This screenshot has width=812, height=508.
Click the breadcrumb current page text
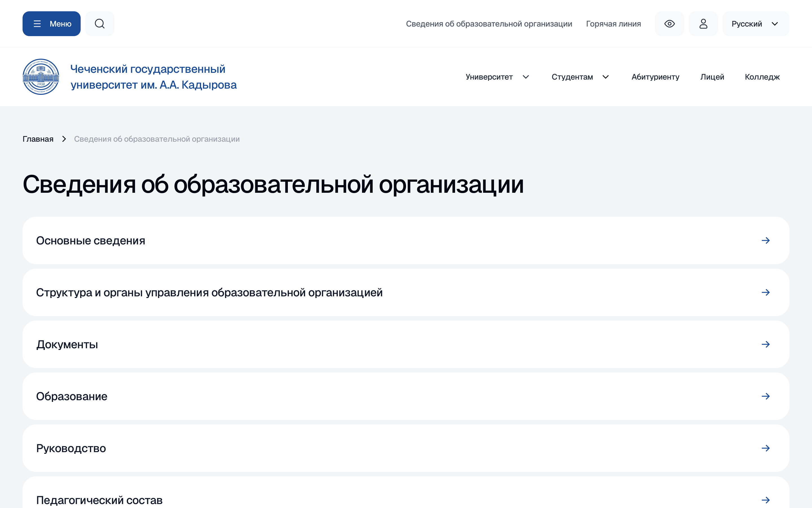pos(157,139)
